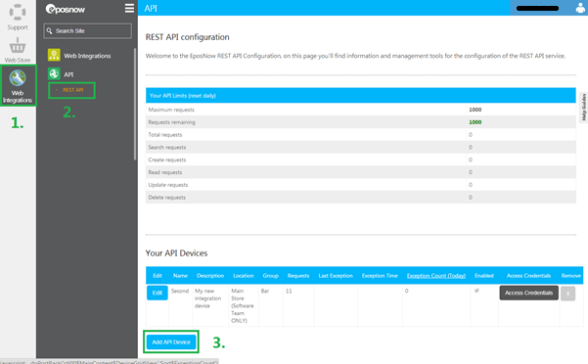Open the Help Guides side tab
The width and height of the screenshot is (588, 364).
tap(583, 108)
